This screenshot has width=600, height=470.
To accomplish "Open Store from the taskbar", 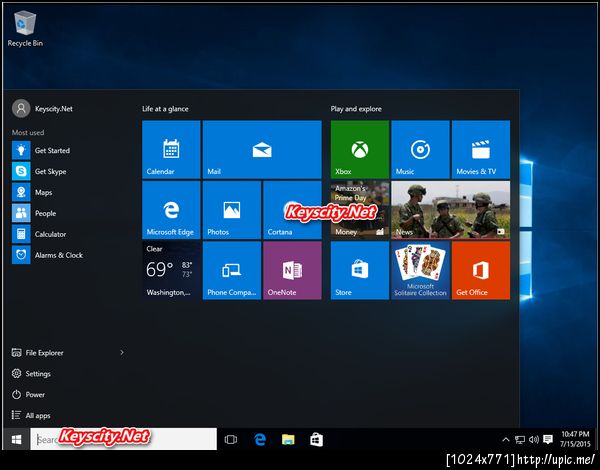I will tap(316, 439).
